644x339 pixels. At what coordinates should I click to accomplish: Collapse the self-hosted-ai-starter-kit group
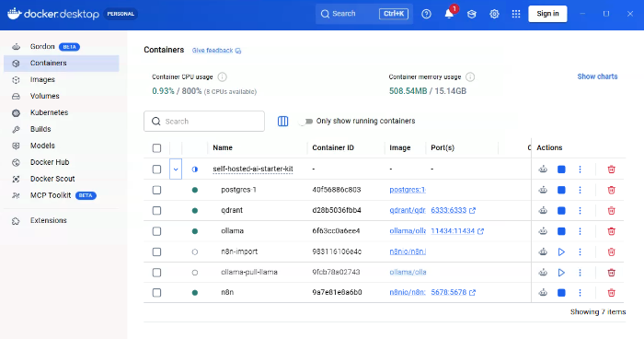(x=176, y=169)
